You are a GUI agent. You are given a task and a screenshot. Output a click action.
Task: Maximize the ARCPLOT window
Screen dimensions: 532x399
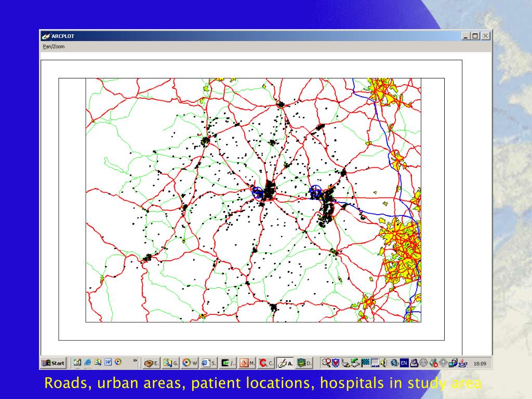click(475, 36)
